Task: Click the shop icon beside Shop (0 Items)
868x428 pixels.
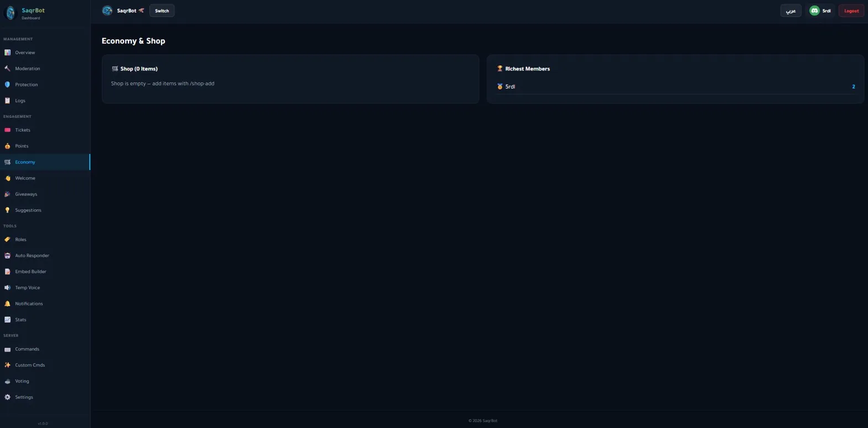Action: point(115,69)
